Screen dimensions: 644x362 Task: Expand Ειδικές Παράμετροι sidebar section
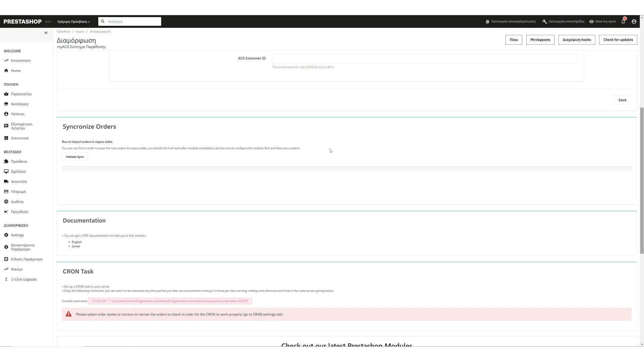[x=26, y=259]
